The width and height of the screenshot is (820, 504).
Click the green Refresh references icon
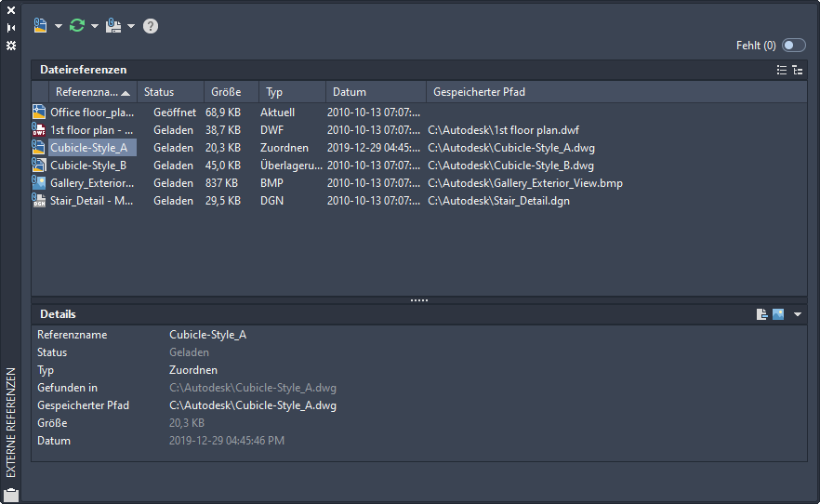point(77,26)
